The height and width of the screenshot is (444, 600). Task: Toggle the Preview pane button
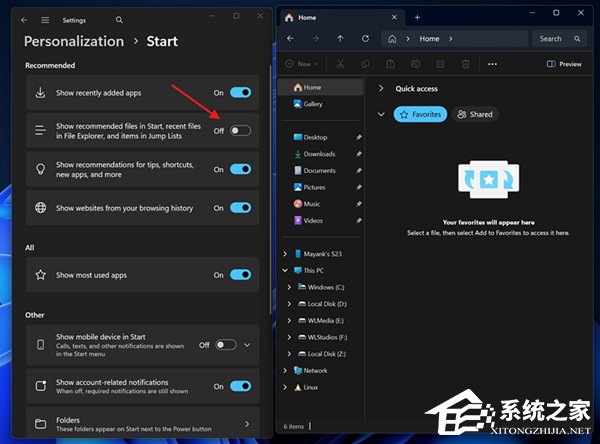[x=564, y=64]
